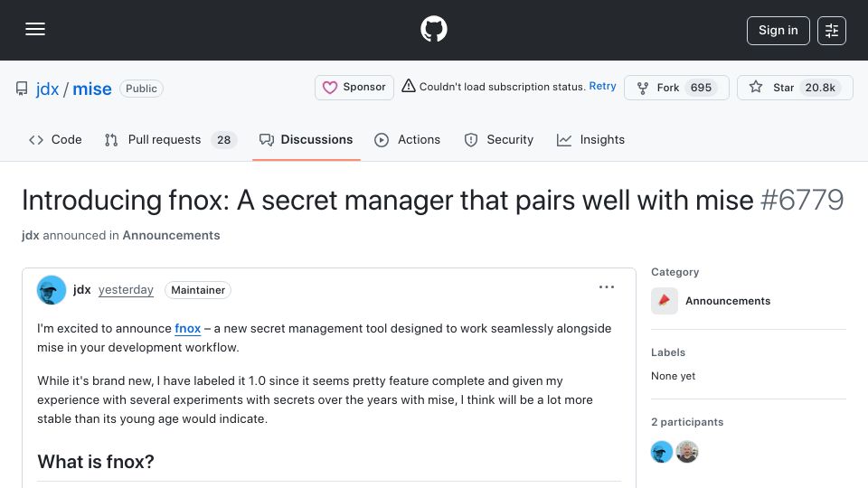
Task: Click the Maintainer badge
Action: coord(198,290)
